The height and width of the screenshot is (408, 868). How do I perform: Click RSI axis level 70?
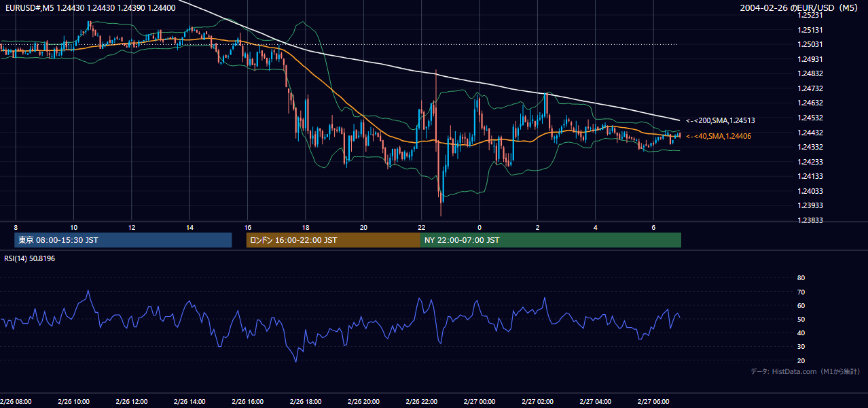[801, 292]
